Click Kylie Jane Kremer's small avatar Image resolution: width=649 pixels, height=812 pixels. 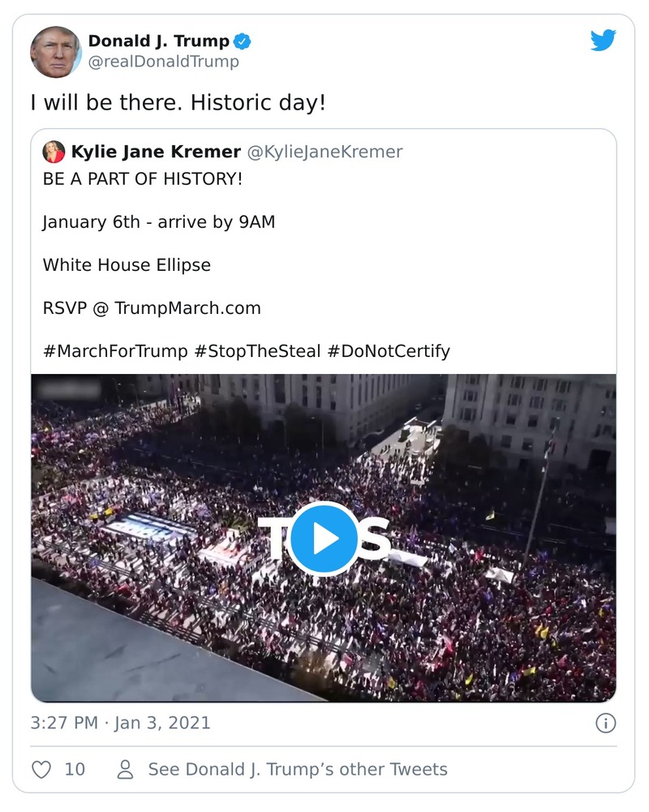54,152
